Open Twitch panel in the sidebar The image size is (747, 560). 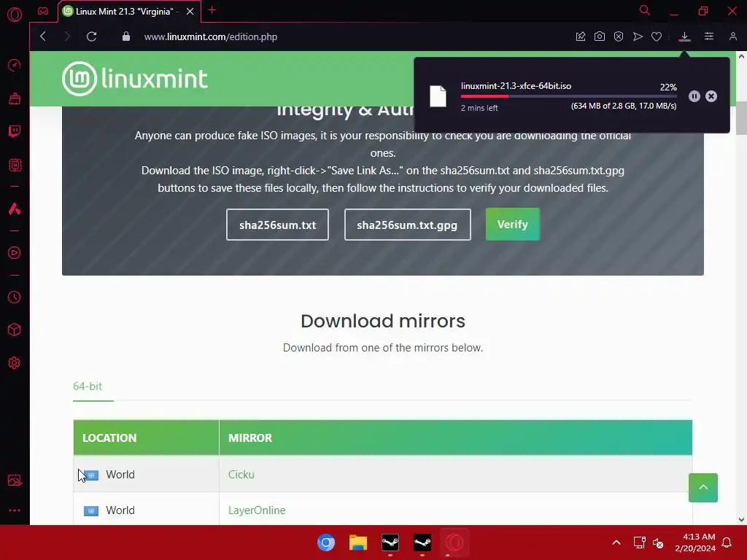click(15, 131)
